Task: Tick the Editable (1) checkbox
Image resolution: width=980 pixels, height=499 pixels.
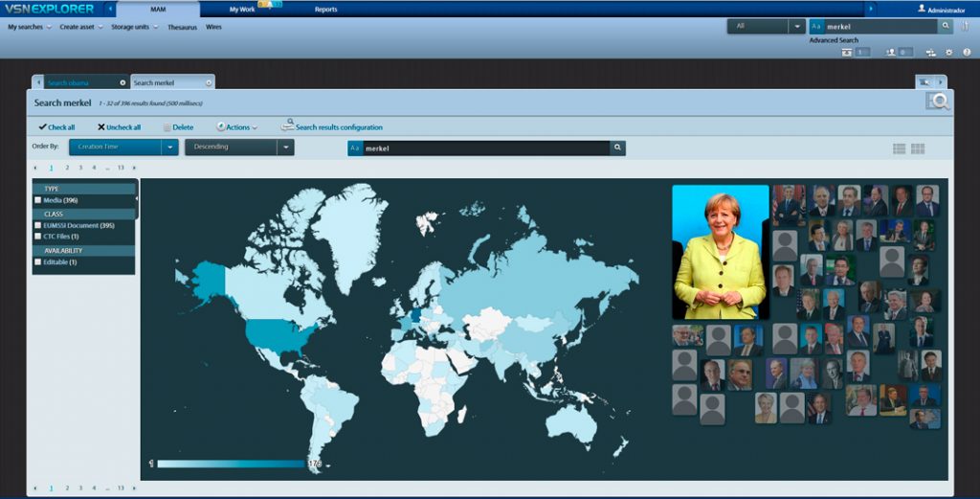Action: [38, 262]
